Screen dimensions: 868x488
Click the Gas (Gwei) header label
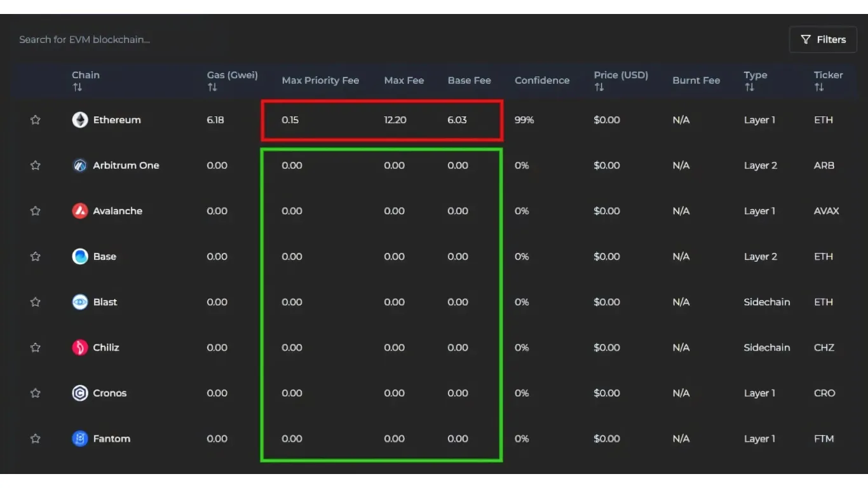pos(233,75)
